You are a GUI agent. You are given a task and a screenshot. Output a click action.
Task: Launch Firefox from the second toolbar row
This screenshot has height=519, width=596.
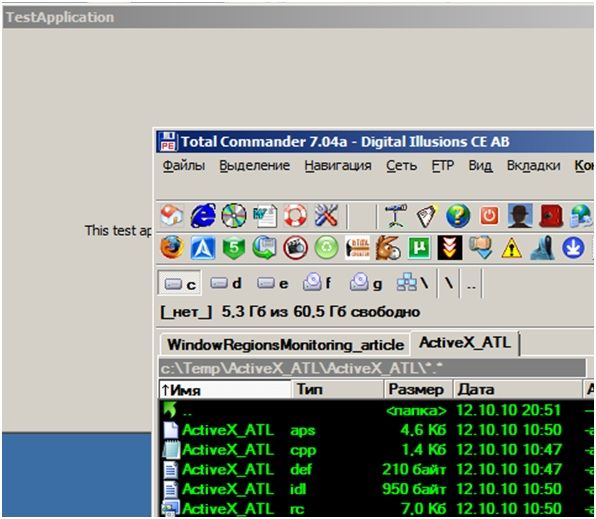(172, 247)
